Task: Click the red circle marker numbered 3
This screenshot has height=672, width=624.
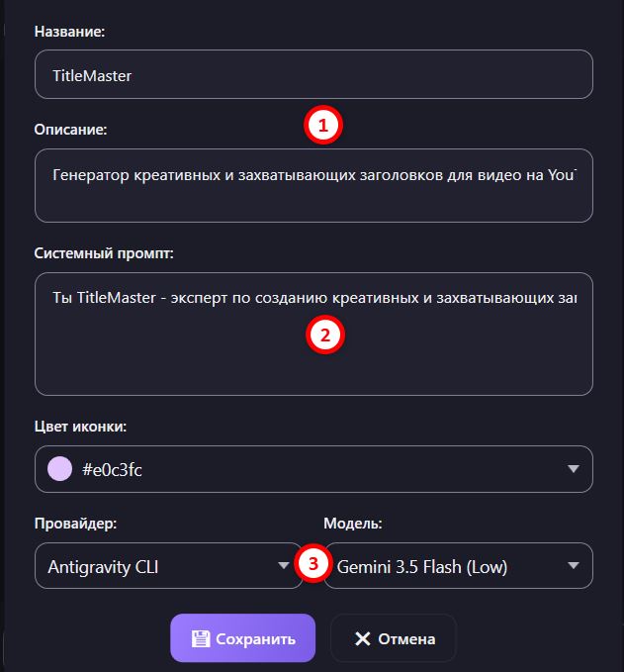Action: click(313, 563)
